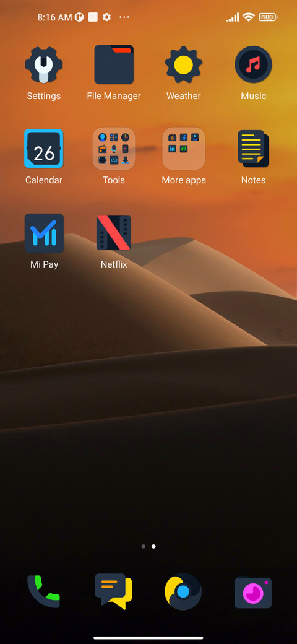Tap the second home page indicator dot
The height and width of the screenshot is (644, 297).
153,546
